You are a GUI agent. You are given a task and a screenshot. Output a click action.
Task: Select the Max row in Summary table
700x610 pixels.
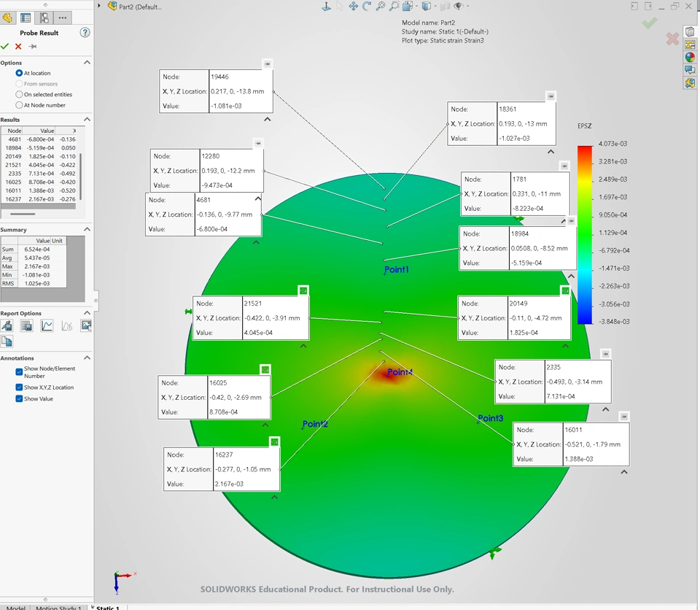(x=34, y=266)
